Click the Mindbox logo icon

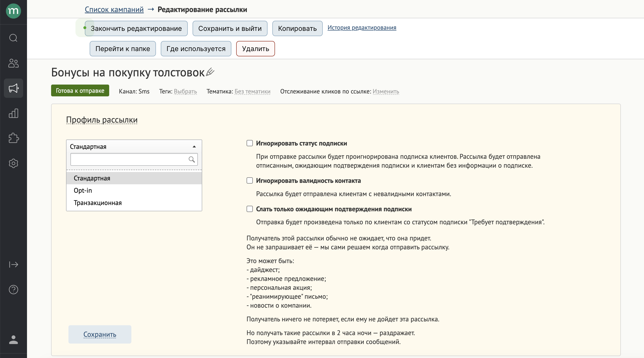13,11
